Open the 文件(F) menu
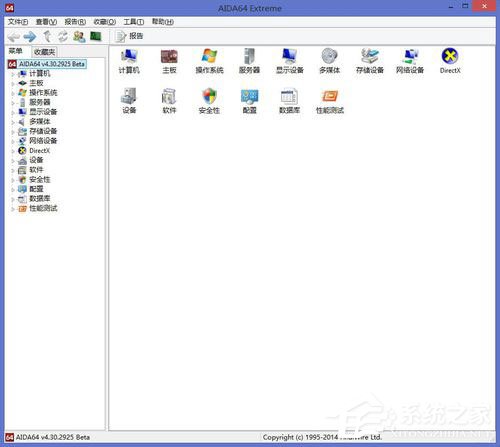 (x=18, y=22)
